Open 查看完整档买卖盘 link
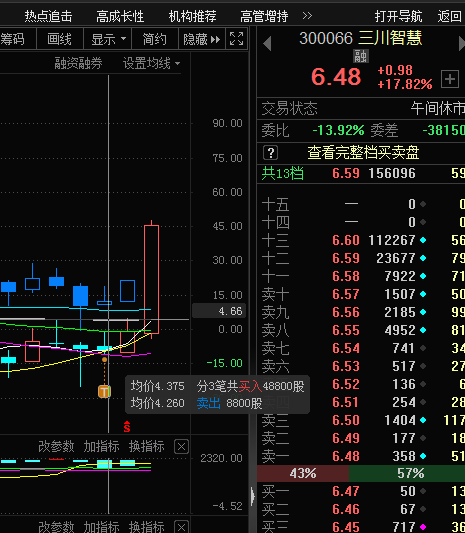This screenshot has width=465, height=533. (x=363, y=153)
